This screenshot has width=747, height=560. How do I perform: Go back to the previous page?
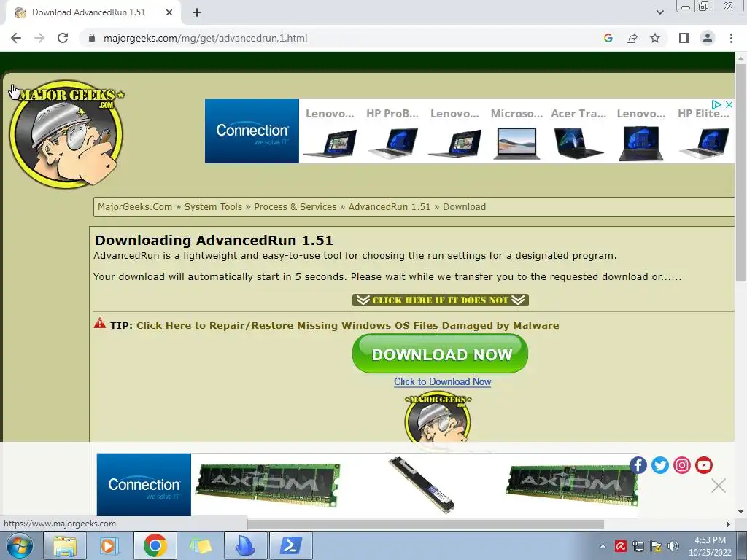[16, 38]
